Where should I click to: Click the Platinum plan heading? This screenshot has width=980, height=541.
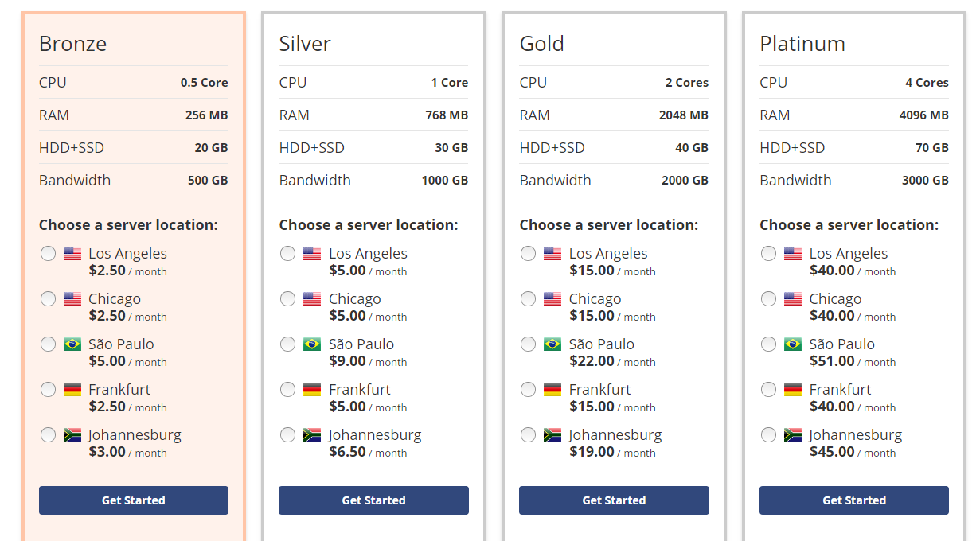(802, 44)
